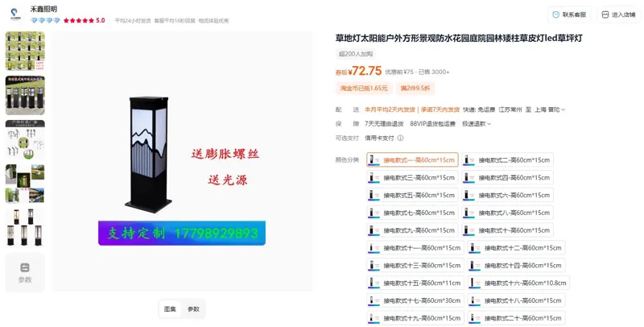Choose option 接电款式十五-高60cm*11cm
Screen dimensions: 644x327
[x=415, y=283]
